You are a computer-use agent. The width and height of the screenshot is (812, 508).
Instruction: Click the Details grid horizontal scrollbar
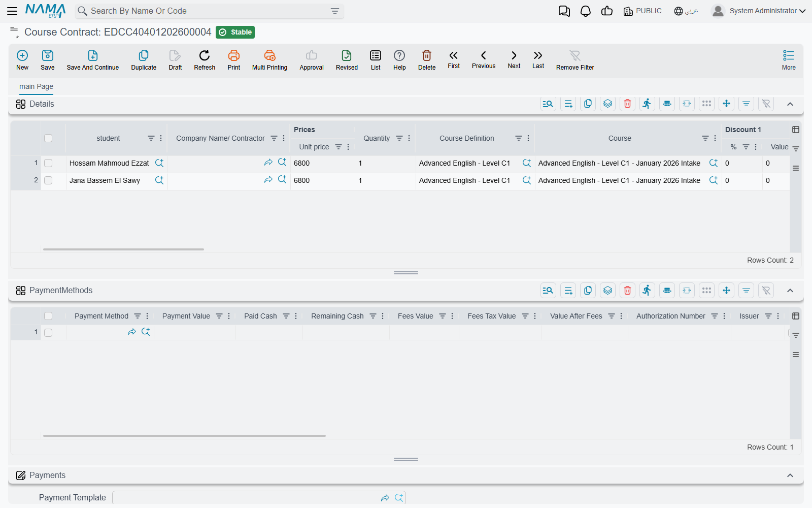click(123, 249)
